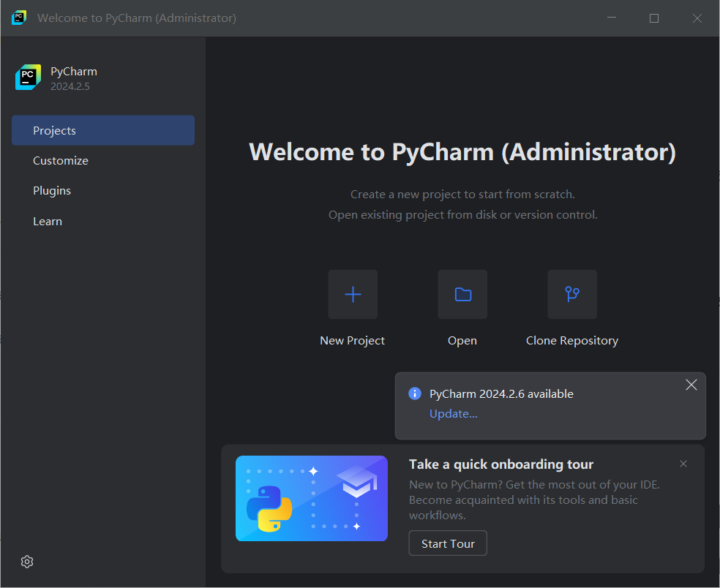Close the PyCharm welcome window
The image size is (720, 588).
(x=697, y=18)
